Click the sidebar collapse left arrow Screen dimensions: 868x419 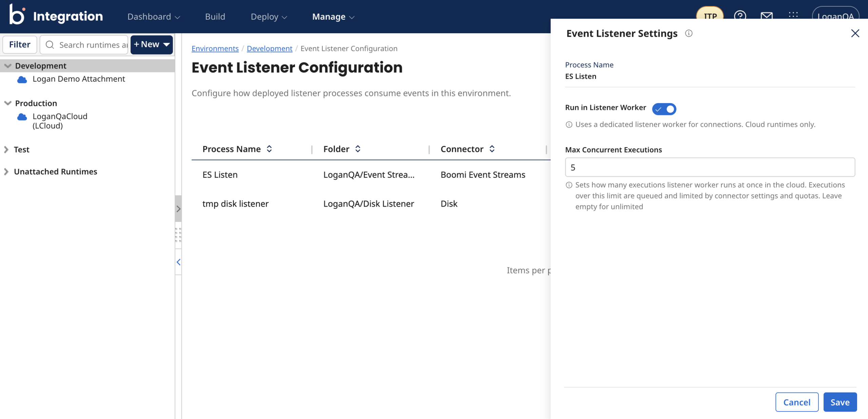coord(178,262)
